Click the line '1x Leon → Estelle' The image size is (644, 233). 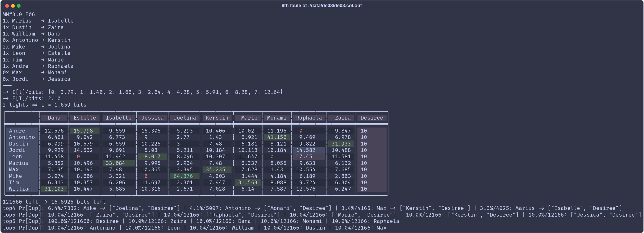pos(37,53)
